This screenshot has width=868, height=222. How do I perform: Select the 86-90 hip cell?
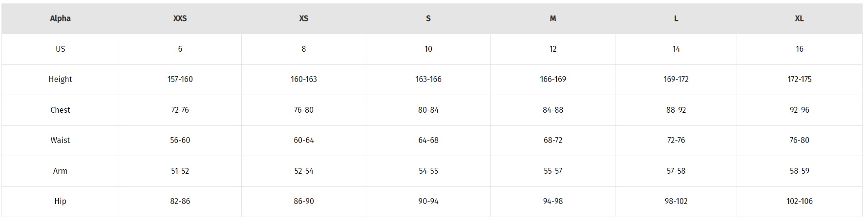[x=303, y=201]
